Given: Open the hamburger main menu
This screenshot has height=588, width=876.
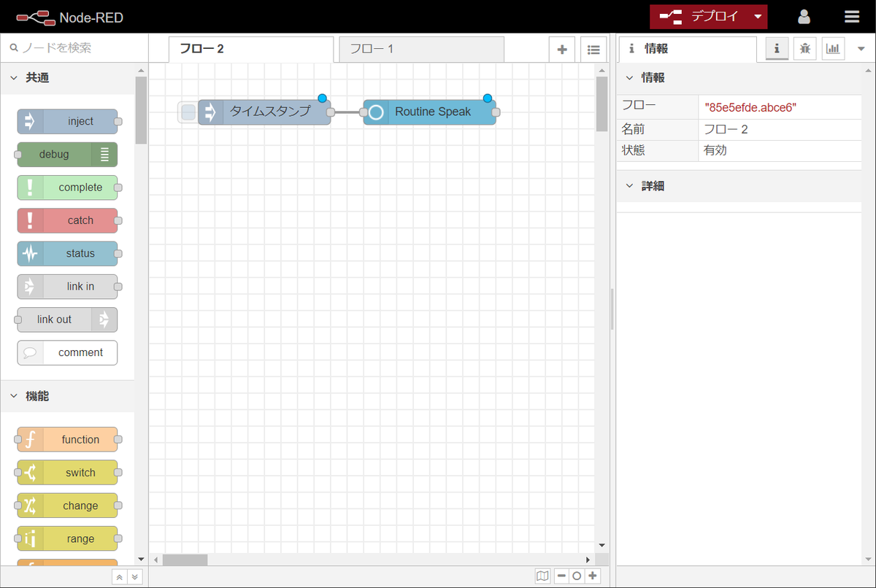Looking at the screenshot, I should (852, 16).
